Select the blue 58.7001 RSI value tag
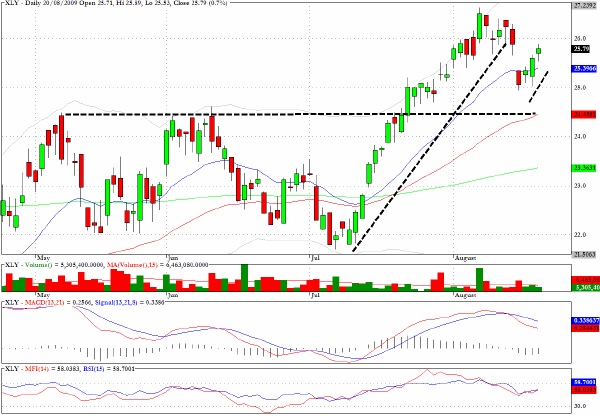The height and width of the screenshot is (416, 600). click(584, 382)
